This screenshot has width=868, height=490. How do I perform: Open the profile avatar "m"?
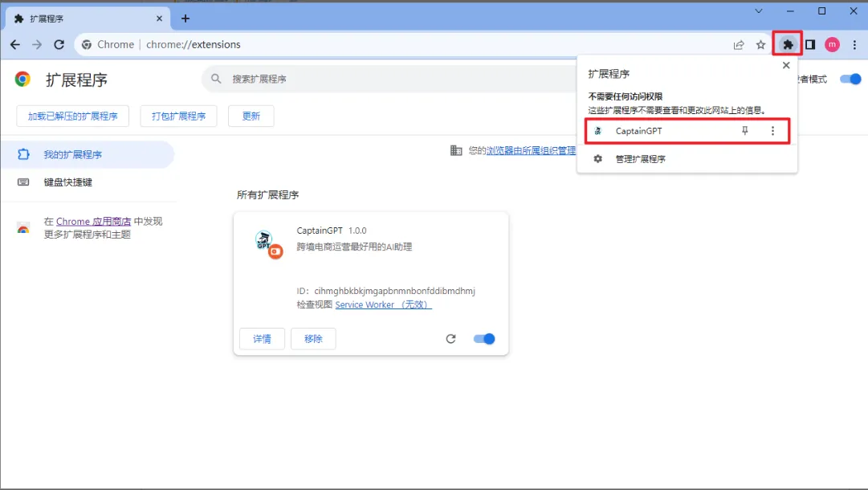click(x=832, y=45)
